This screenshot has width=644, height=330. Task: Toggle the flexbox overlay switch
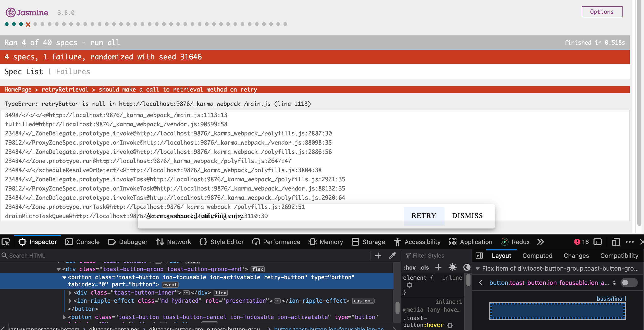click(x=629, y=283)
